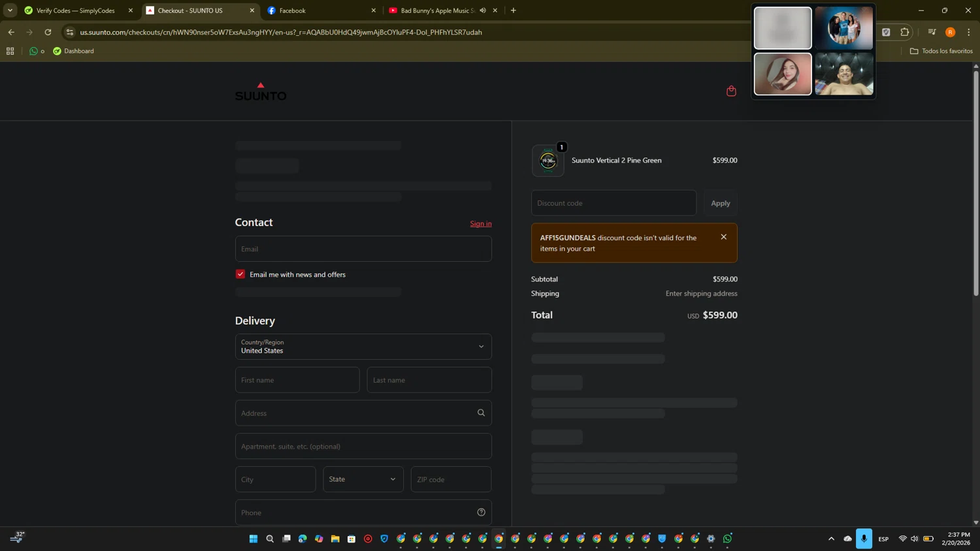The height and width of the screenshot is (551, 980).
Task: Select the video thumbnail showing three people
Action: [843, 28]
